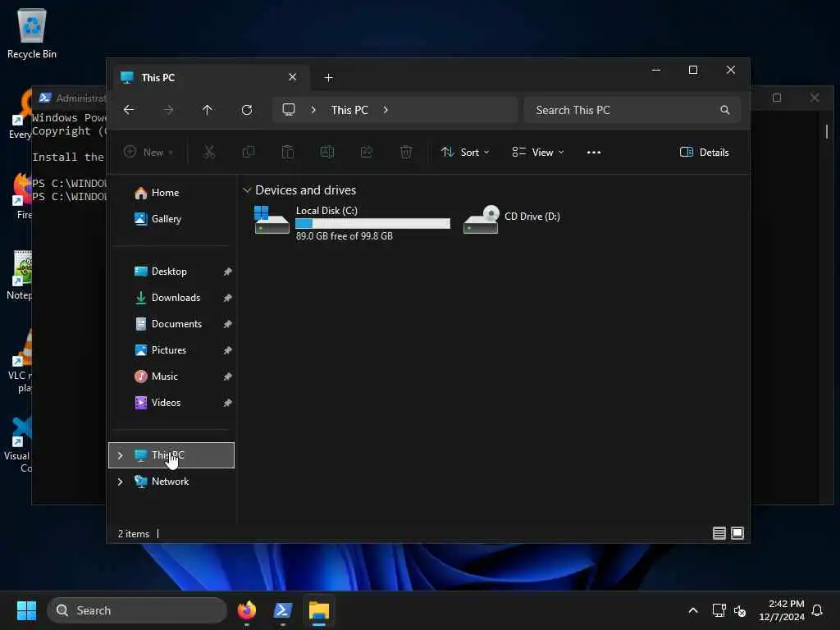Refresh the This PC view
The height and width of the screenshot is (630, 840).
tap(247, 110)
